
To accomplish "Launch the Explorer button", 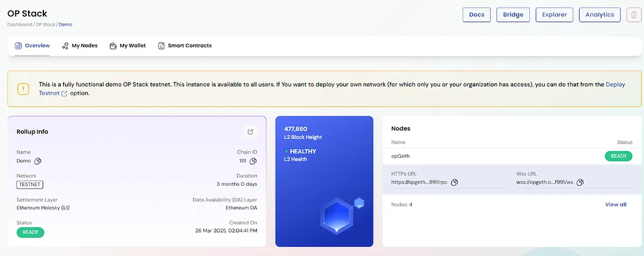I will pyautogui.click(x=554, y=15).
